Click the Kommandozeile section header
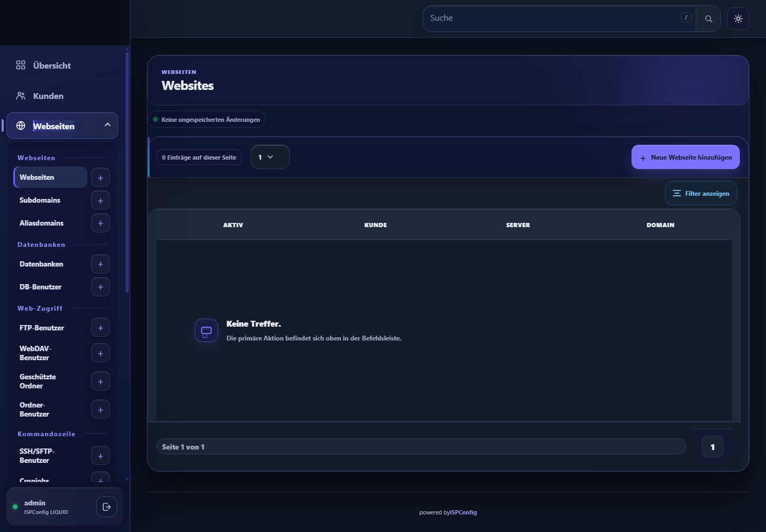766x532 pixels. [x=46, y=434]
